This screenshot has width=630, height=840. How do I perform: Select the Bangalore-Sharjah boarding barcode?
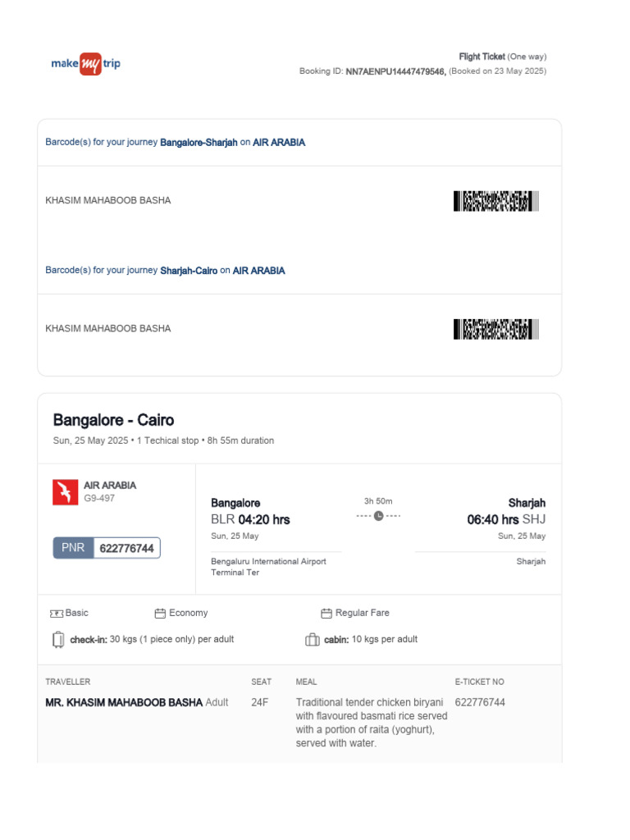point(495,201)
